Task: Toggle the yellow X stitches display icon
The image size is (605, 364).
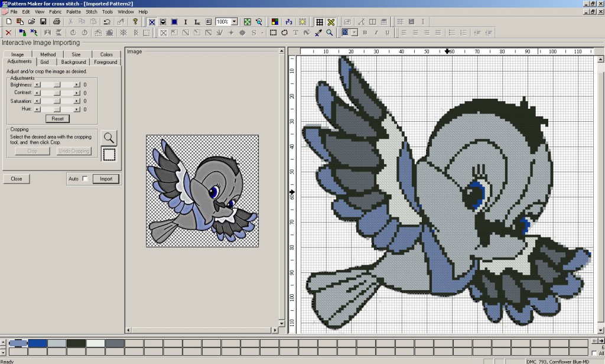Action: (331, 22)
